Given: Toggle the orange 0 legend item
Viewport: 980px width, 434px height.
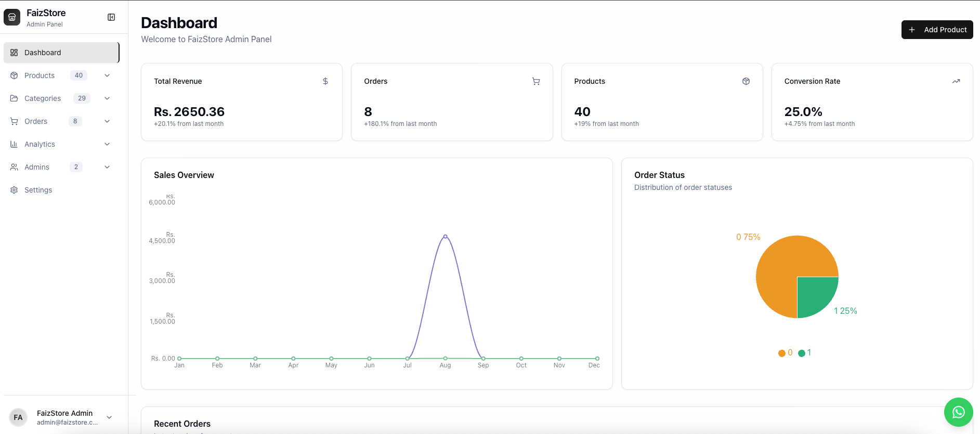Looking at the screenshot, I should (785, 353).
